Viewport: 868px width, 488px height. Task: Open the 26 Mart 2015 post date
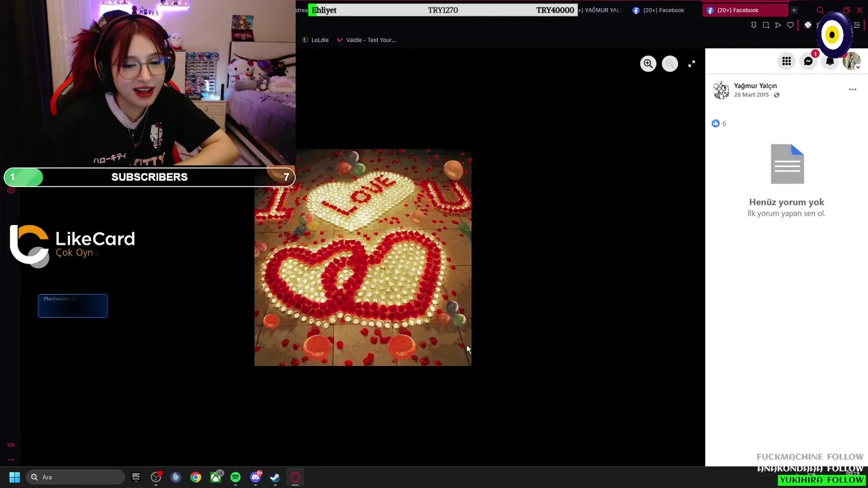pyautogui.click(x=751, y=95)
